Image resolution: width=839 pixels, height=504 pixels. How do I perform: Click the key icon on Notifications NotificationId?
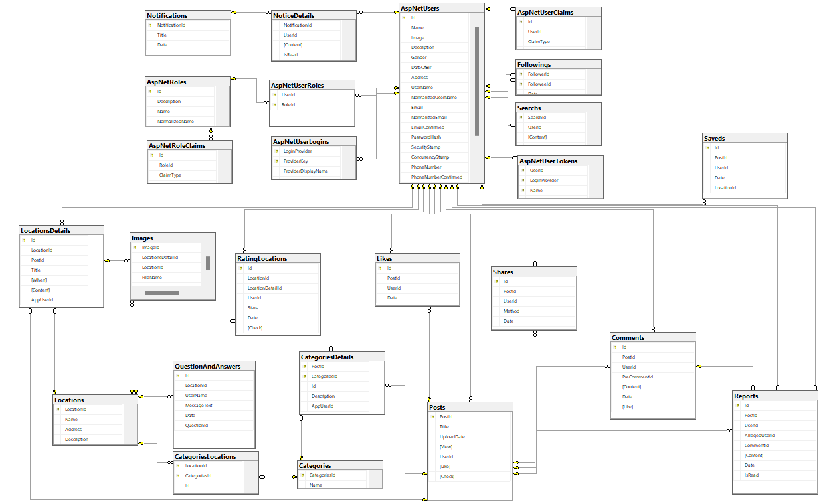coord(151,25)
